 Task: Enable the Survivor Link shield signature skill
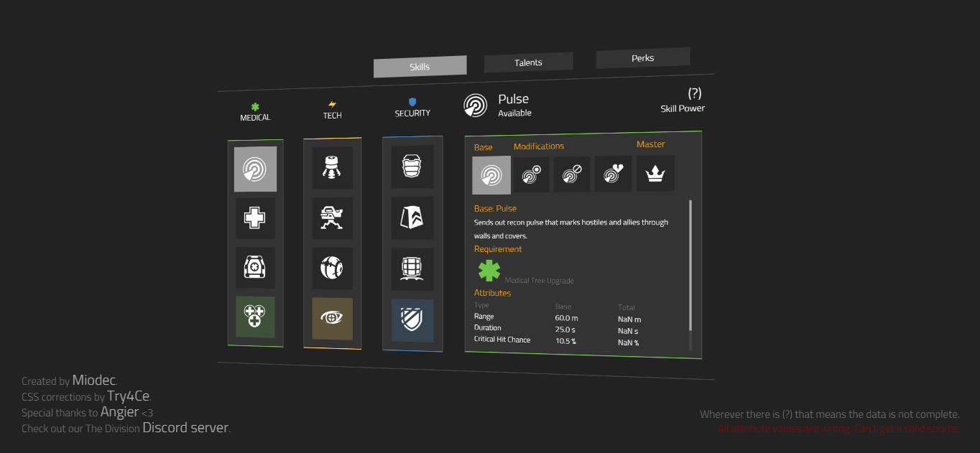click(x=412, y=320)
